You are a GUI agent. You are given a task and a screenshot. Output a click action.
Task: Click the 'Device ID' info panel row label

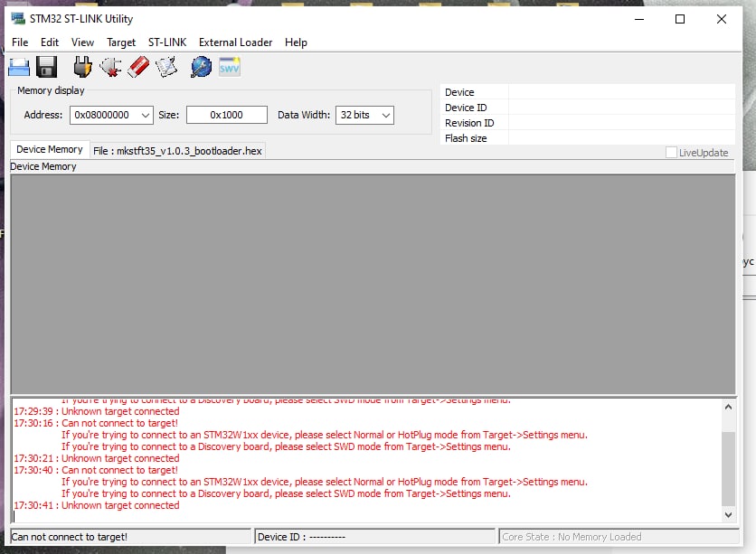(466, 108)
